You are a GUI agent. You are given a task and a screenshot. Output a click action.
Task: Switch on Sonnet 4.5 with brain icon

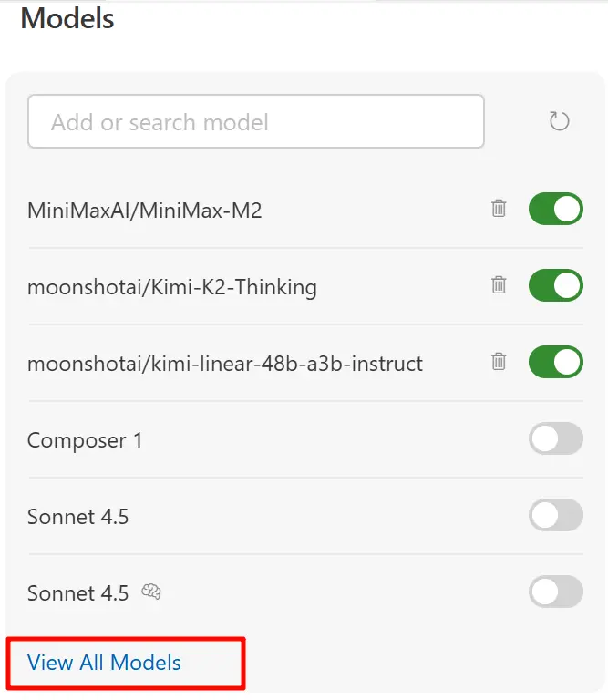pyautogui.click(x=555, y=592)
